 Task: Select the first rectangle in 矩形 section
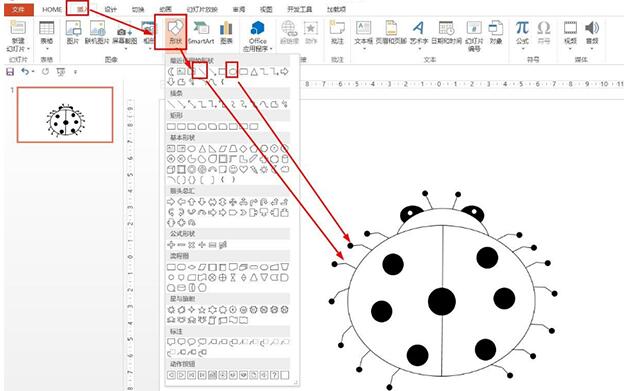click(x=171, y=126)
